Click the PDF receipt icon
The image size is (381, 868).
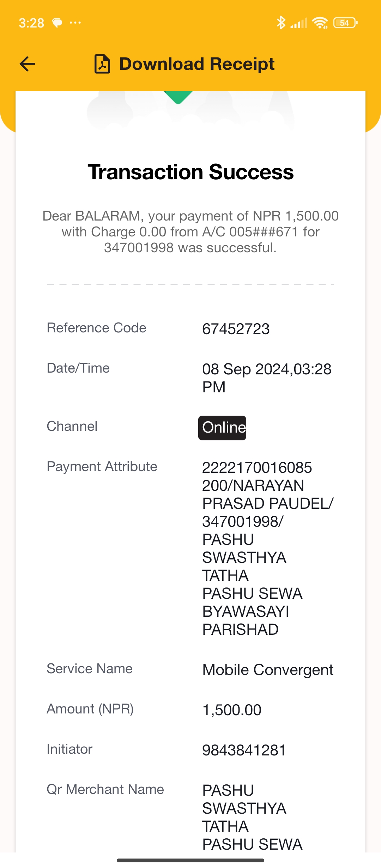tap(102, 64)
